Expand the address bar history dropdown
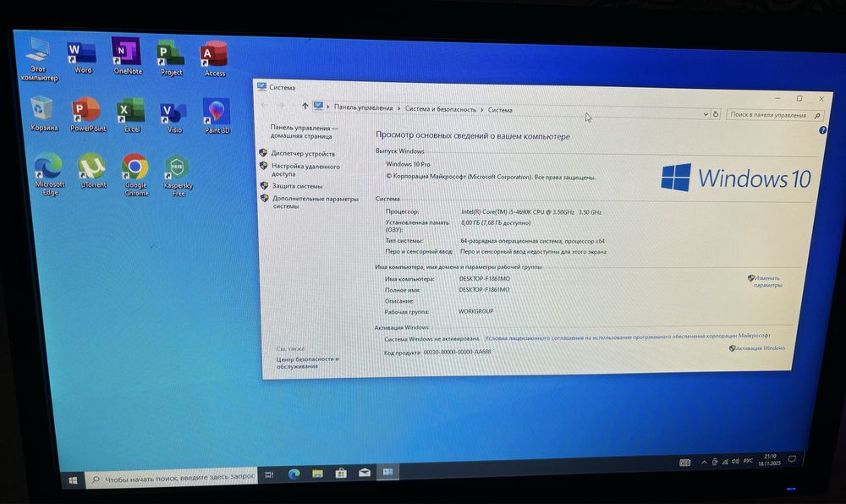Screen dimensions: 846x504 [x=706, y=114]
